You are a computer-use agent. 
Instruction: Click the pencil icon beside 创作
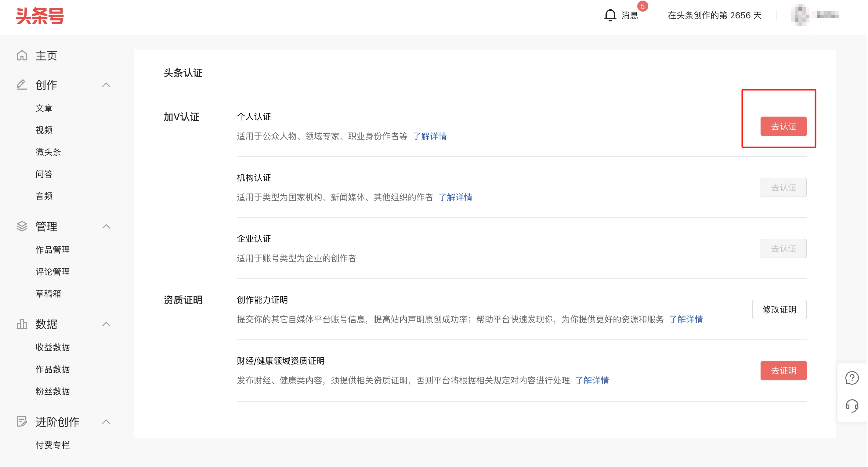(x=22, y=85)
